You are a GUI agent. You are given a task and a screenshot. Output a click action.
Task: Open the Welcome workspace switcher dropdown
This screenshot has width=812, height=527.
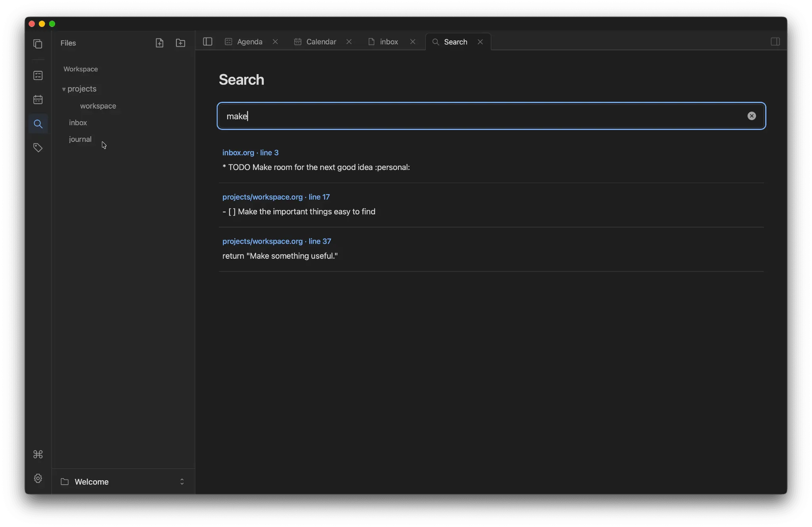[123, 481]
